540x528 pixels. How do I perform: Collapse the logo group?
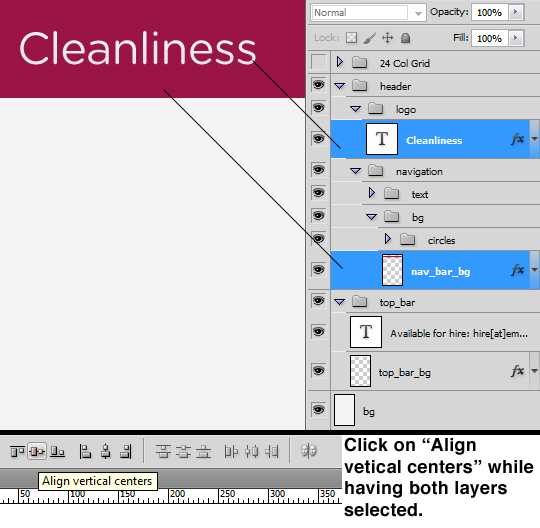point(355,109)
